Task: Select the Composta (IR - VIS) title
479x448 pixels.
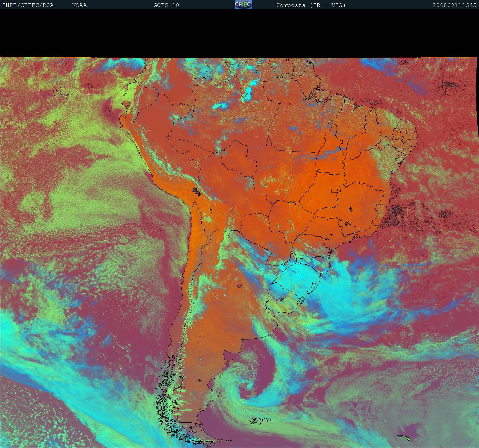Action: 311,5
